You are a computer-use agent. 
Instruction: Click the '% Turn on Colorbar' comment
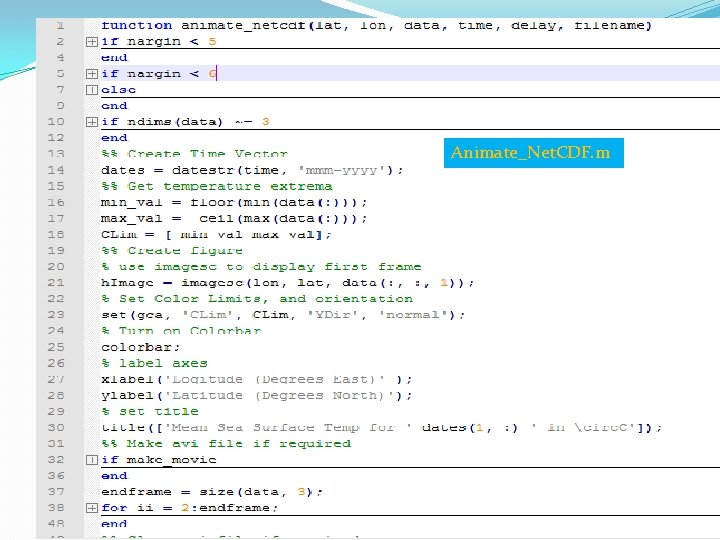pyautogui.click(x=181, y=331)
